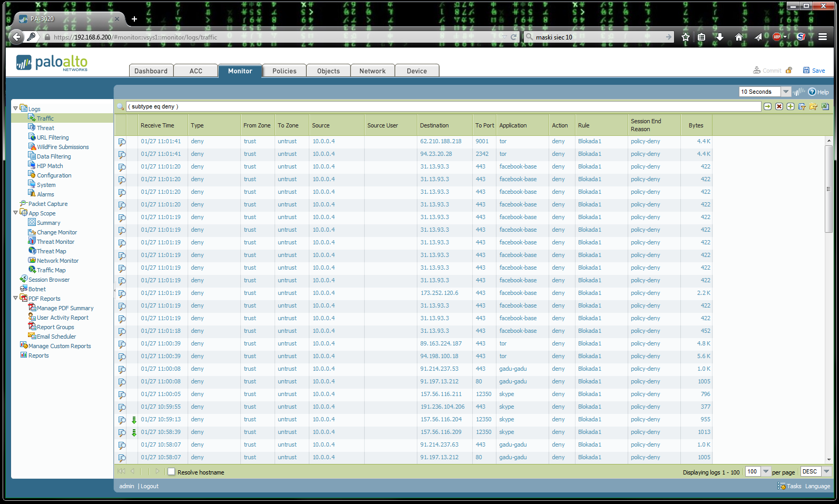
Task: Open log detail icon for 11:01:41 tor 9001 row
Action: pos(122,142)
